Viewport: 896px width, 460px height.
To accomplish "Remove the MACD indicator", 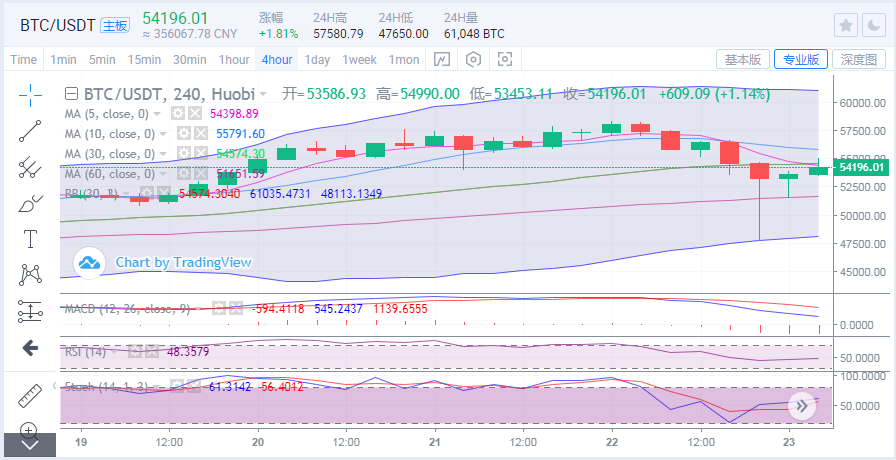I will point(236,309).
